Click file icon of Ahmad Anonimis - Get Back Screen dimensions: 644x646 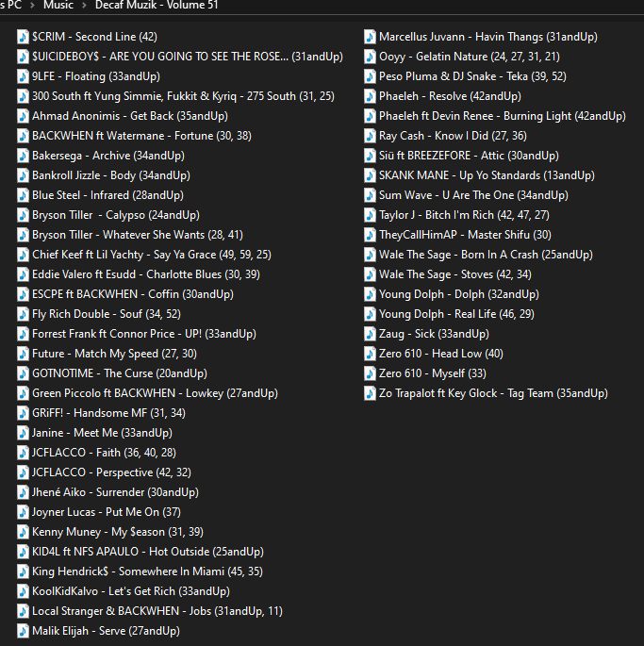[23, 116]
